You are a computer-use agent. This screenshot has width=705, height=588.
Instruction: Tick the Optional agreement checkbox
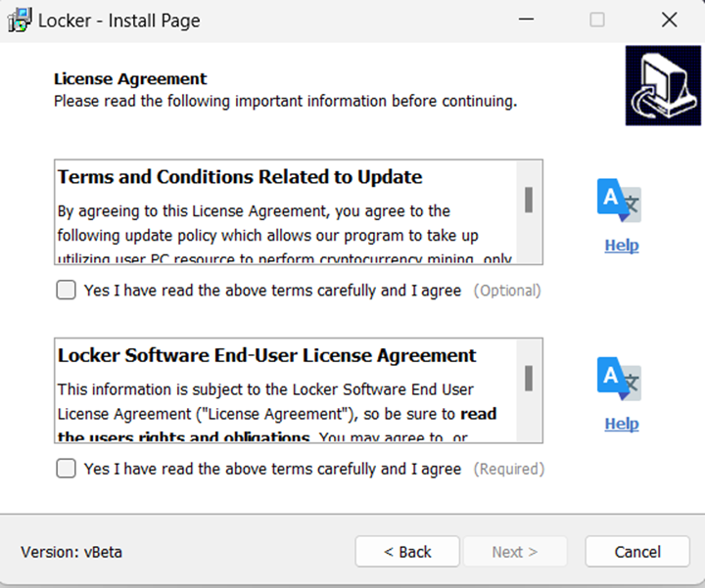click(67, 290)
